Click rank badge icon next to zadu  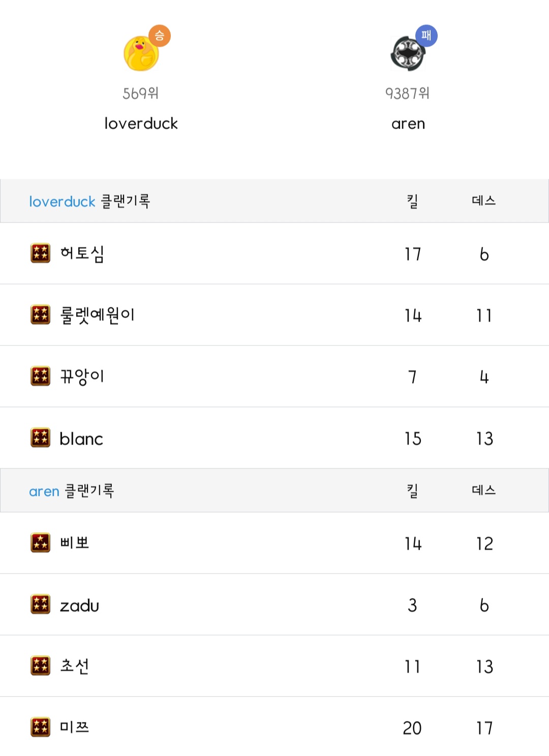click(x=41, y=605)
